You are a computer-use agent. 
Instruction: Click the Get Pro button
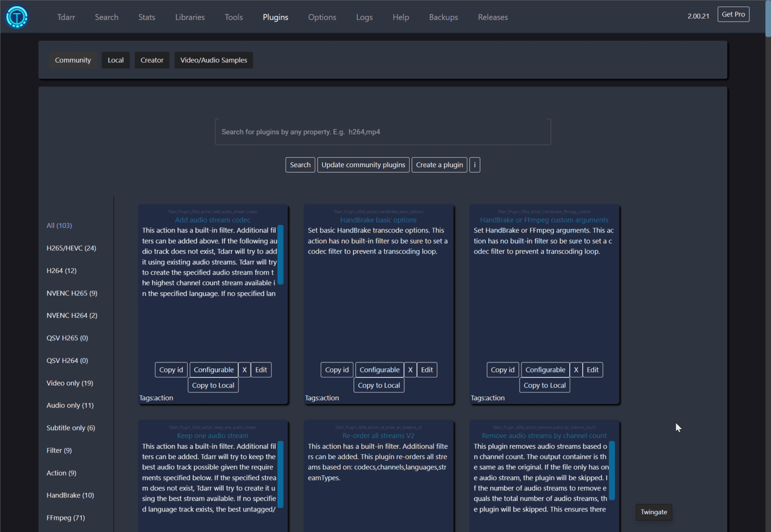coord(733,14)
